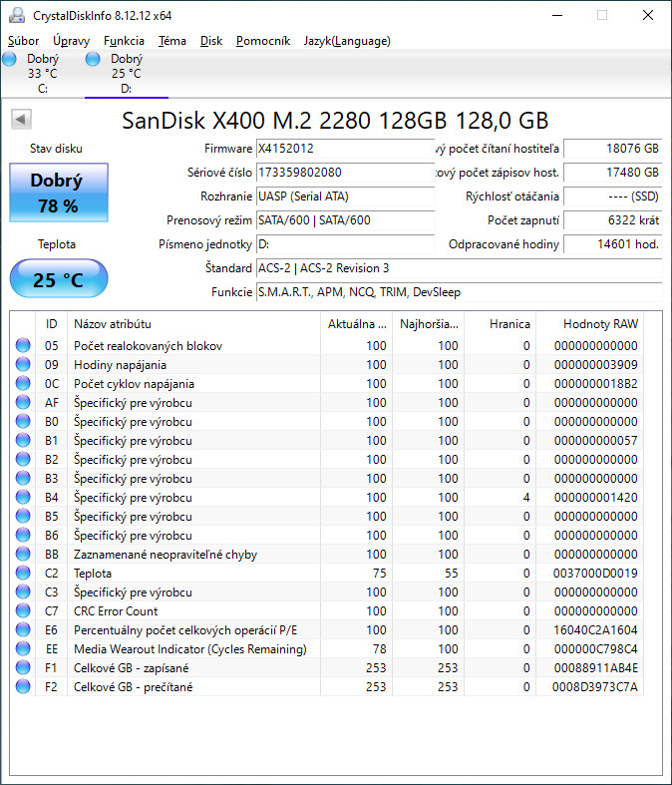Switch to drive C: tab
The image size is (672, 785).
coord(43,74)
